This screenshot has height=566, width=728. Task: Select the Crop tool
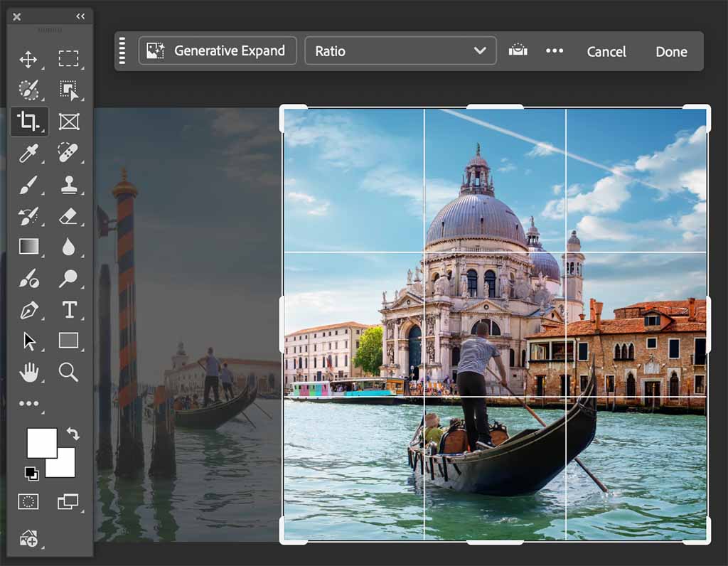[29, 122]
